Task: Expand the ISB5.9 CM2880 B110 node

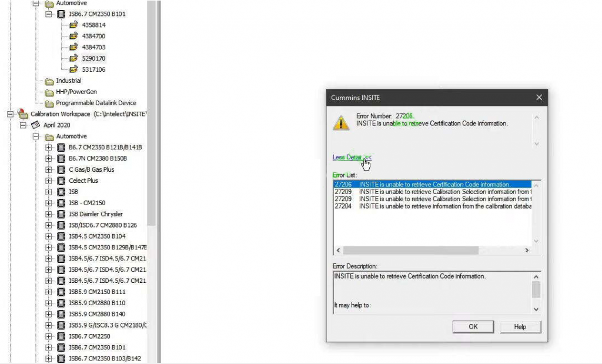Action: coord(48,303)
